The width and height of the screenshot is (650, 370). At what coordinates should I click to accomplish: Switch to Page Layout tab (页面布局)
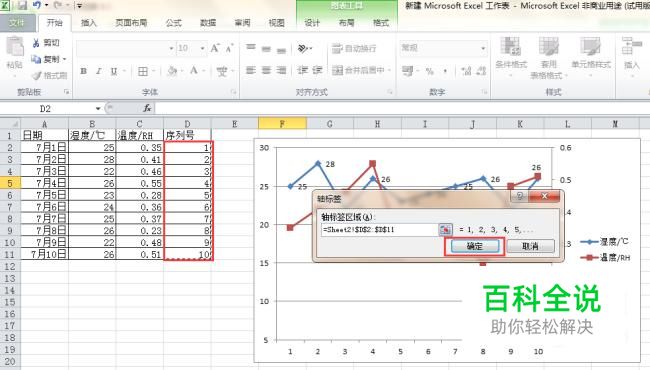131,23
